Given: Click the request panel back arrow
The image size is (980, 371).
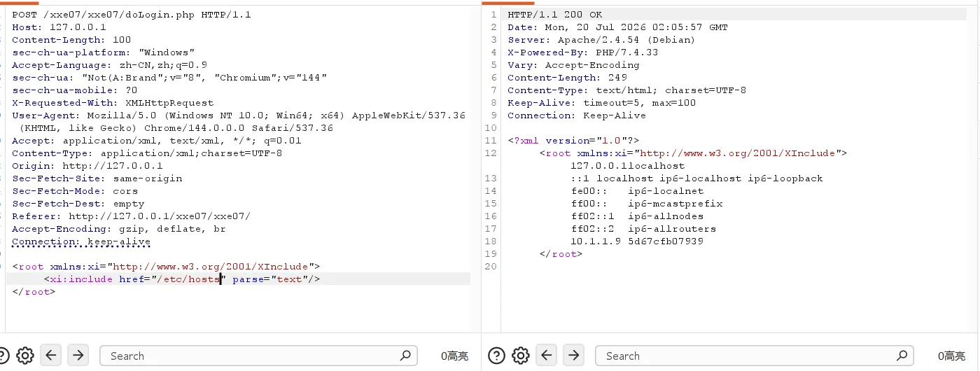Looking at the screenshot, I should coord(51,356).
